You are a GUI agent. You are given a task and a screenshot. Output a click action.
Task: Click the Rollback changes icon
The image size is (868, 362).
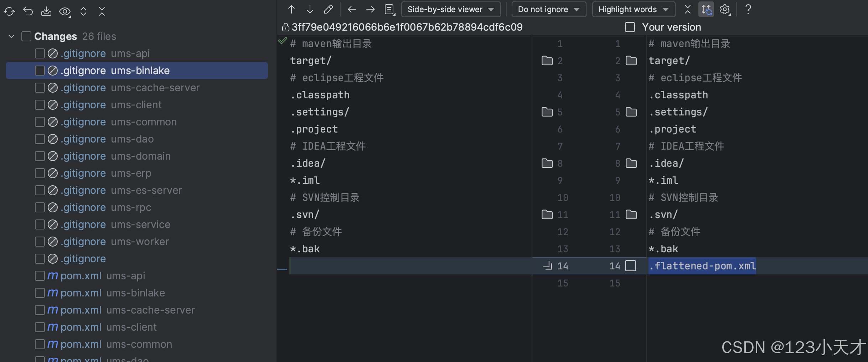coord(28,11)
